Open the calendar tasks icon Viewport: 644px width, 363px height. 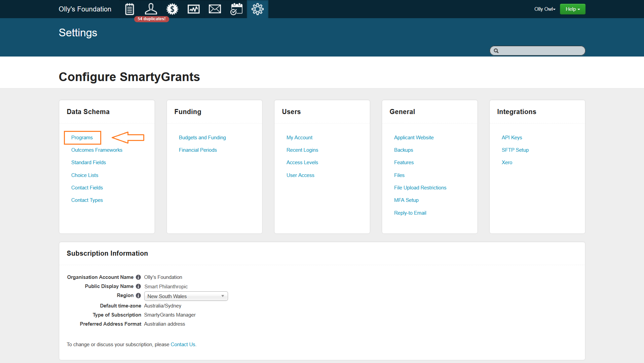[236, 9]
